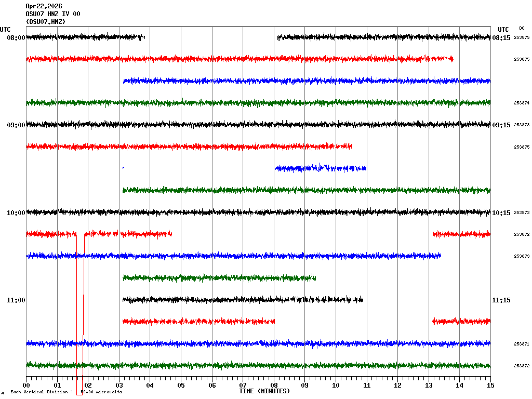Click the 09:00 left time label
This screenshot has height=399, width=532.
coord(16,125)
